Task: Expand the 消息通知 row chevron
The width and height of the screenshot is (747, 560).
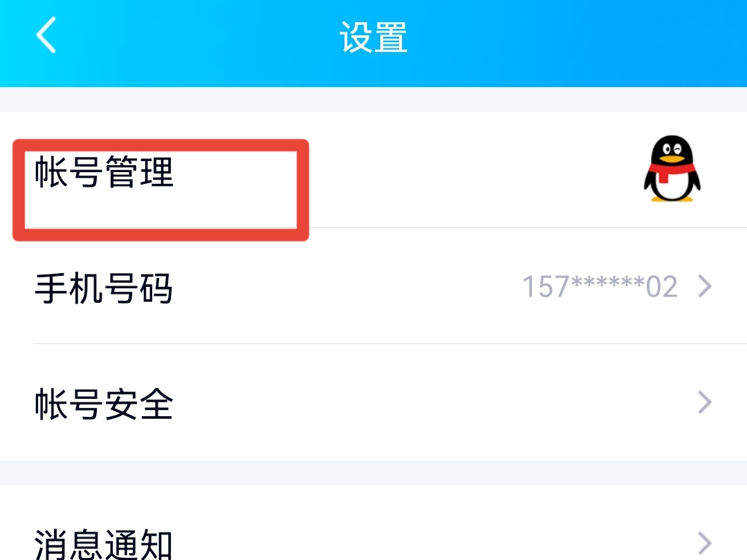Action: pyautogui.click(x=705, y=543)
